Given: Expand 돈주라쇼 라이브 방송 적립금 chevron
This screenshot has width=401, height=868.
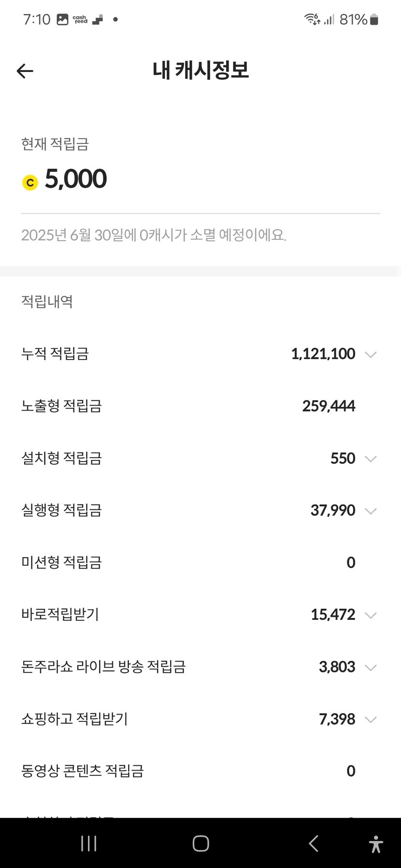Looking at the screenshot, I should click(371, 667).
